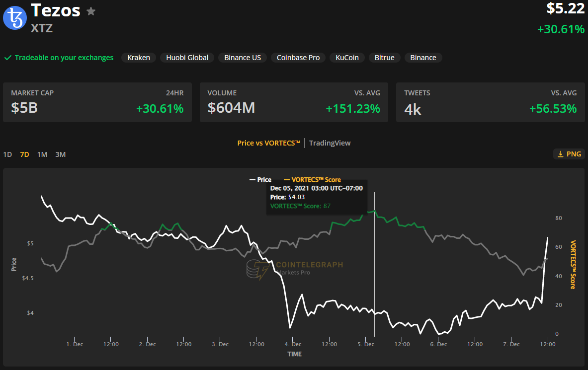The height and width of the screenshot is (370, 588).
Task: Toggle the VORTECS Score legend series
Action: click(312, 180)
